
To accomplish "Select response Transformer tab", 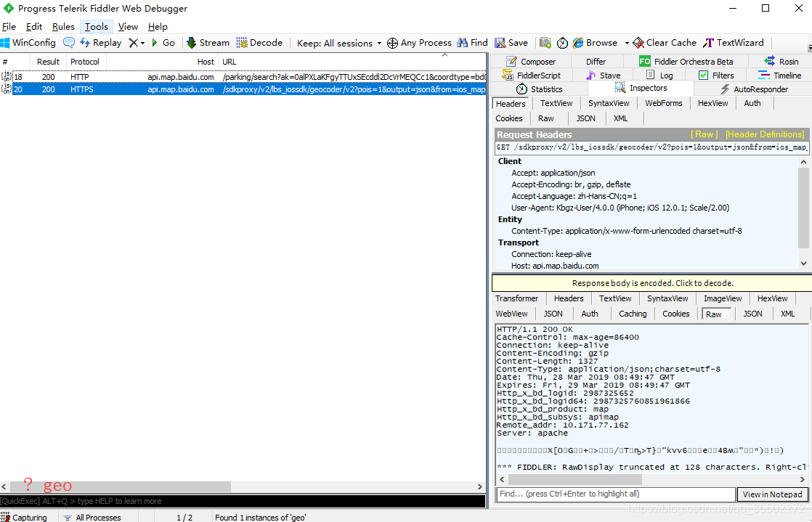I will pos(516,299).
